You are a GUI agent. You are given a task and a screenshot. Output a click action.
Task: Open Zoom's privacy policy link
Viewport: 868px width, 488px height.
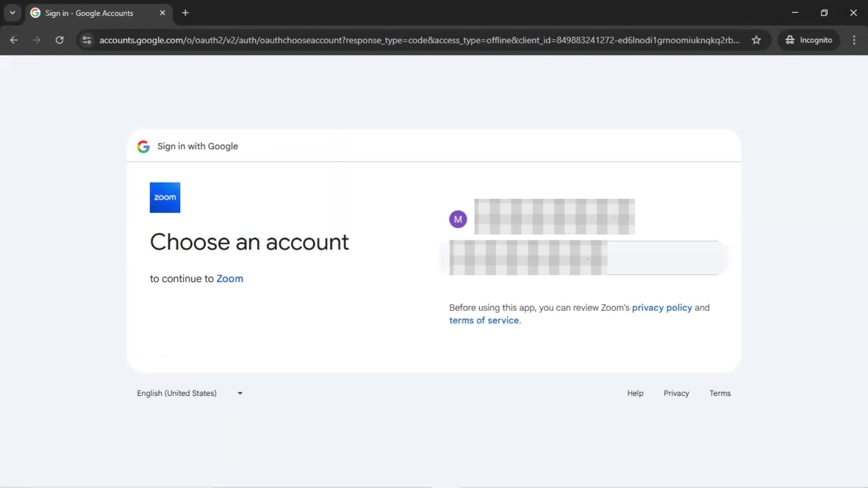point(662,307)
